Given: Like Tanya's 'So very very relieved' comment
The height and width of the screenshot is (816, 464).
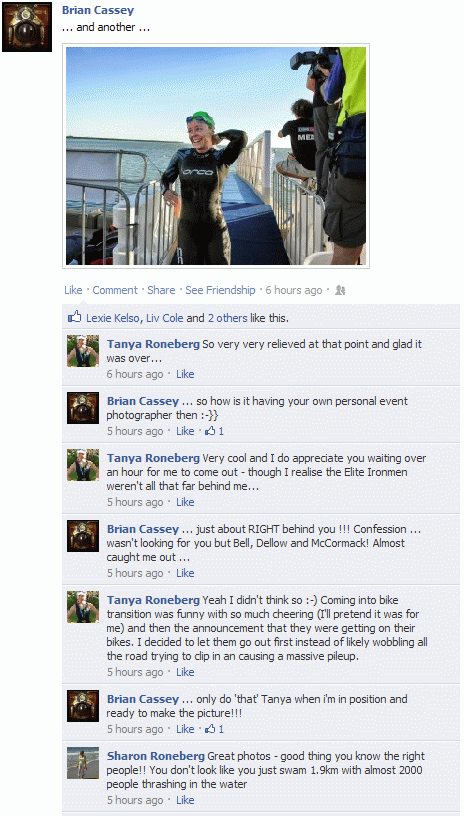Looking at the screenshot, I should click(185, 374).
